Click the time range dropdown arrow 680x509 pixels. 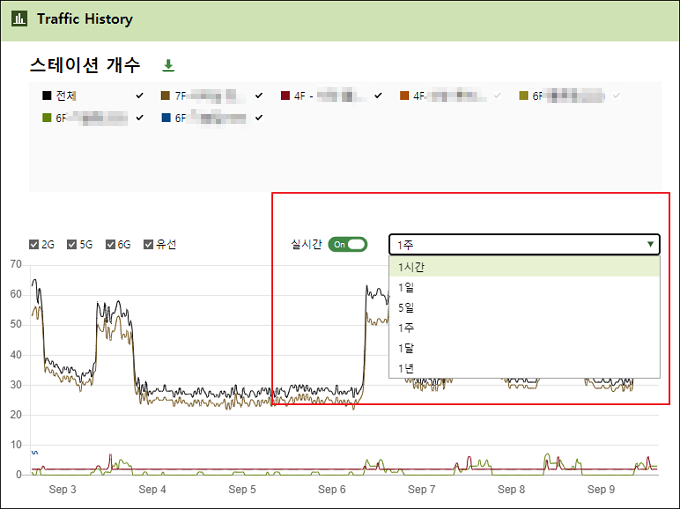pos(650,245)
